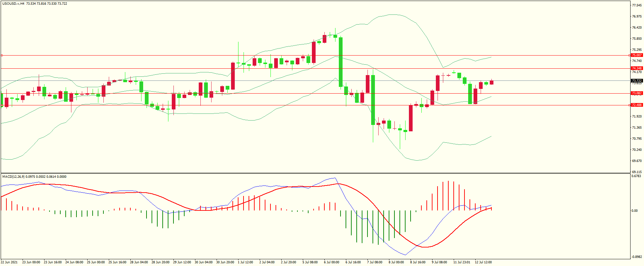Viewport: 644px width, 266px height.
Task: Click the 6 Jul 00:00 time label
Action: click(x=332, y=262)
